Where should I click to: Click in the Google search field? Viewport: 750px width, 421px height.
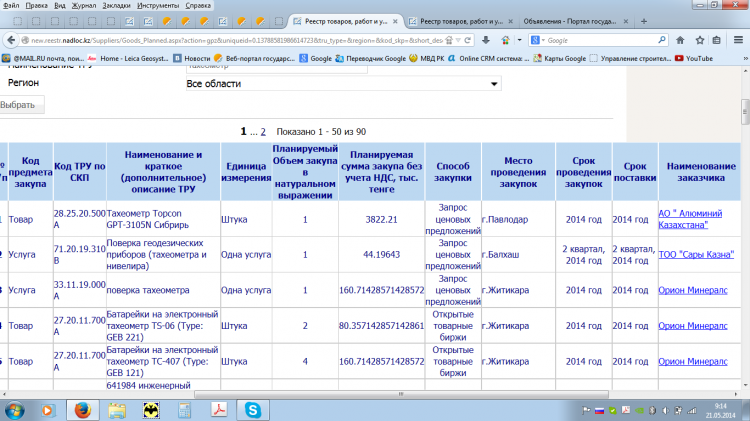pos(600,40)
